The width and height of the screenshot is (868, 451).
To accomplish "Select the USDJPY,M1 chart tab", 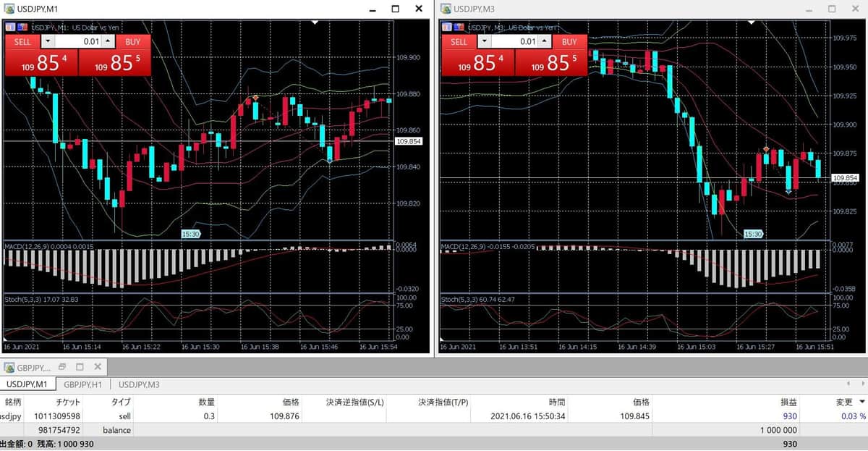I will coord(27,384).
